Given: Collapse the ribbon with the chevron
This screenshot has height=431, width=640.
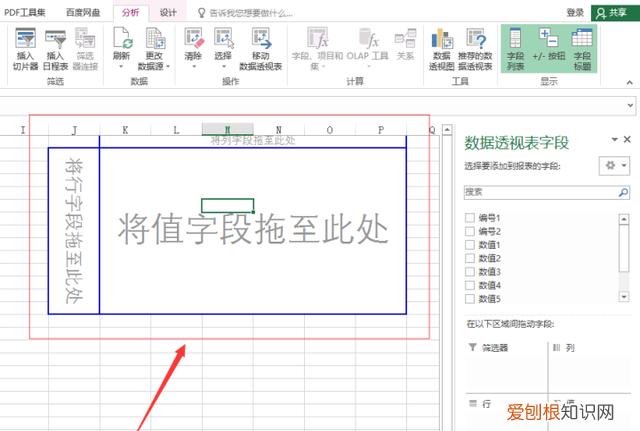Looking at the screenshot, I should click(630, 82).
